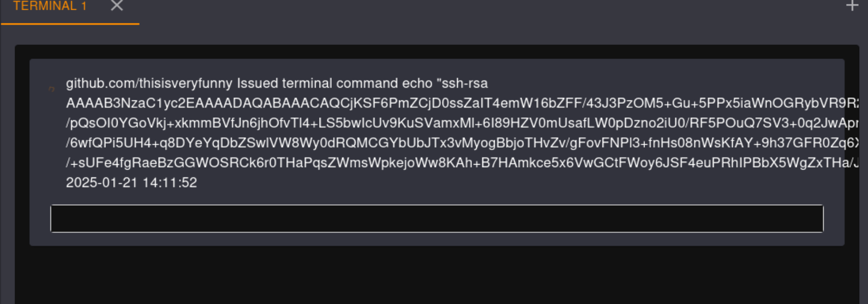This screenshot has height=304, width=868.
Task: Click the orange underline beneath TERMINAL 1
Action: pyautogui.click(x=70, y=23)
